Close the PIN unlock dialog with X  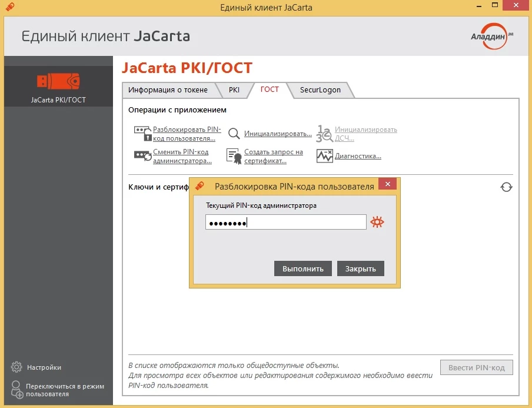pyautogui.click(x=387, y=184)
